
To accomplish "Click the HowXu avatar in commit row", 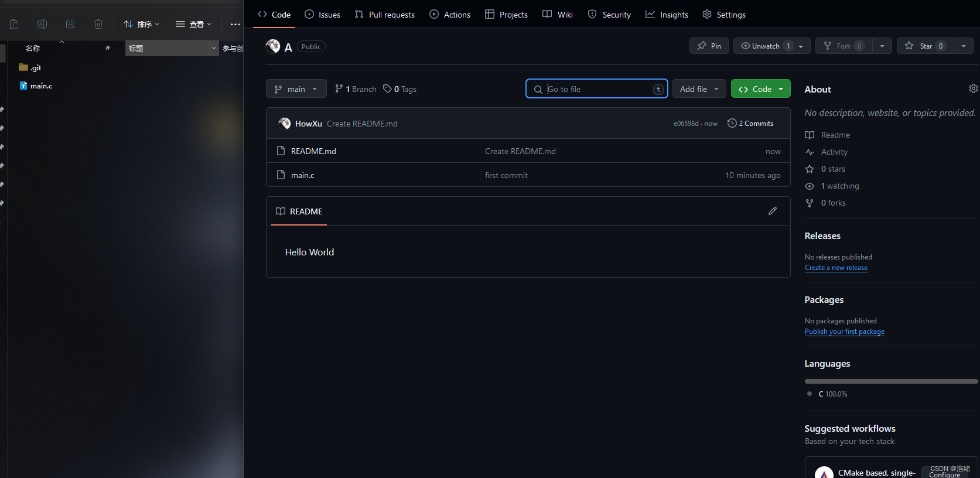I will point(285,123).
